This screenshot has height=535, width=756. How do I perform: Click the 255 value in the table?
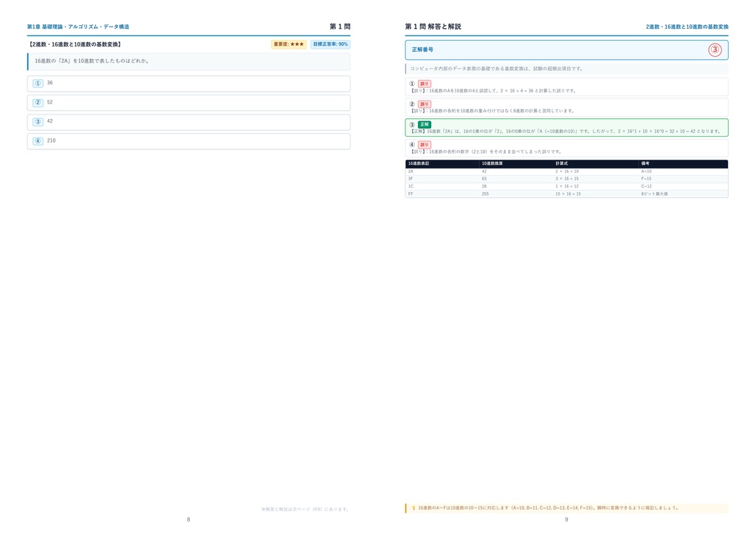coord(485,194)
